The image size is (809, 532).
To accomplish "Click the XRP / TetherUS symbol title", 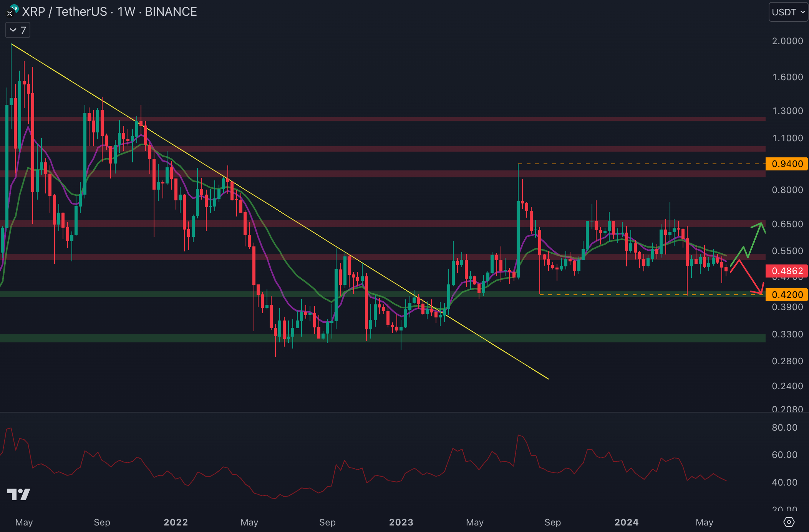I will pos(65,12).
